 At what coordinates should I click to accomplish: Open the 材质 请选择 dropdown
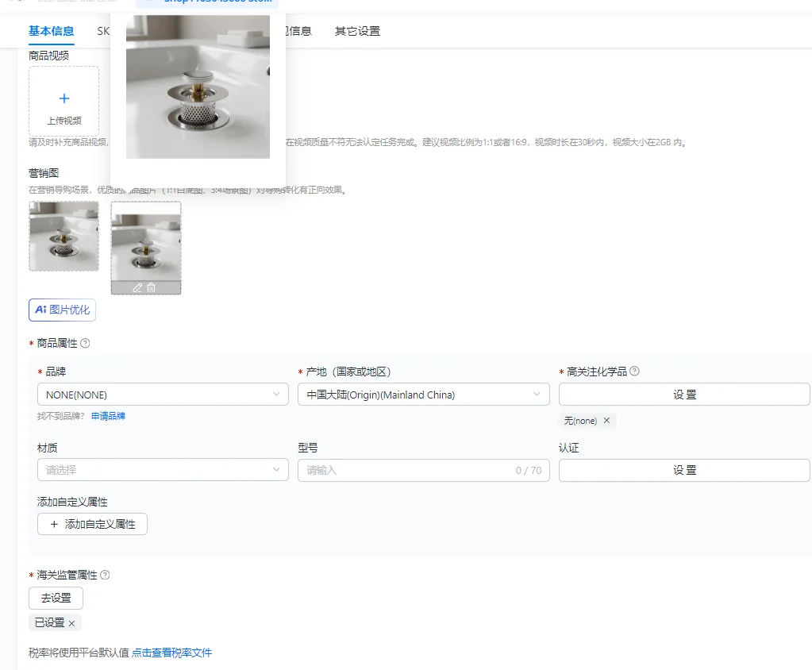coord(163,470)
